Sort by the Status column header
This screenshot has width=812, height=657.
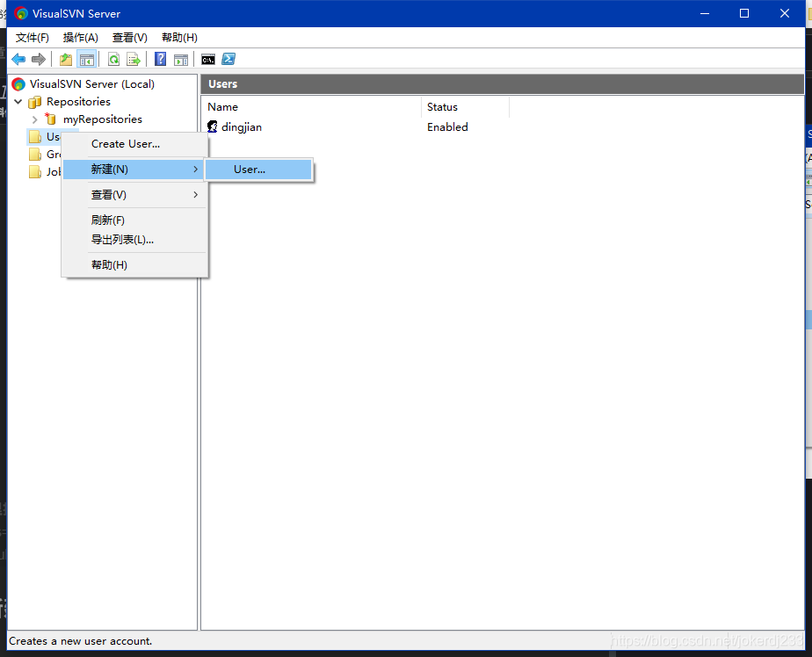[x=465, y=107]
